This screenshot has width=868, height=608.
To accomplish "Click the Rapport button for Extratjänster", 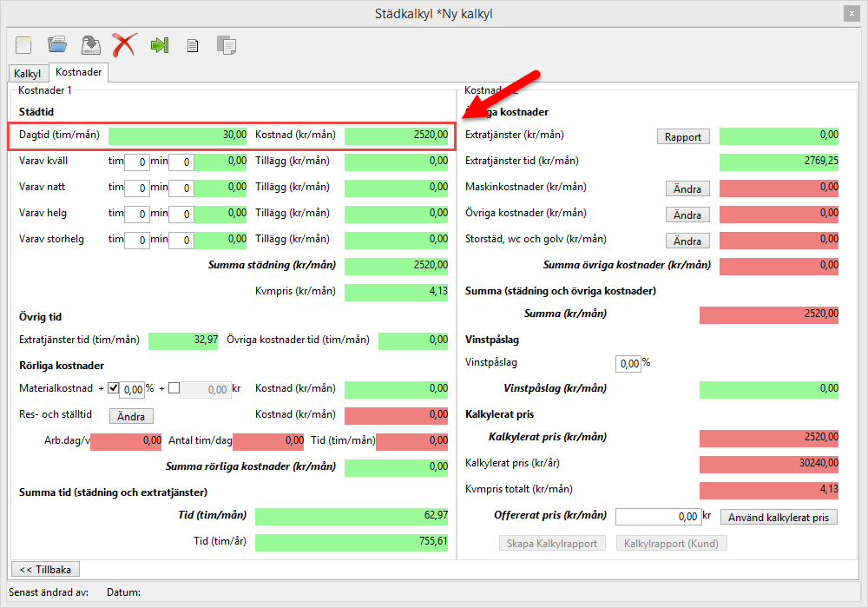I will click(x=683, y=136).
